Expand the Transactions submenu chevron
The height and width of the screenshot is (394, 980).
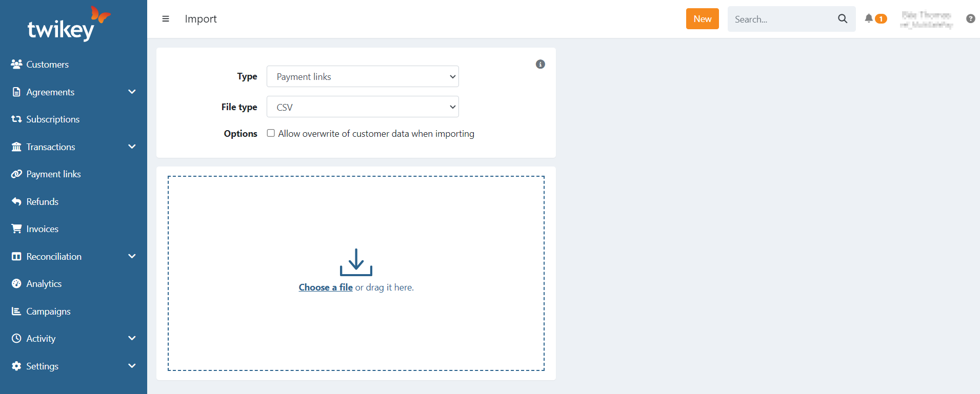(132, 147)
